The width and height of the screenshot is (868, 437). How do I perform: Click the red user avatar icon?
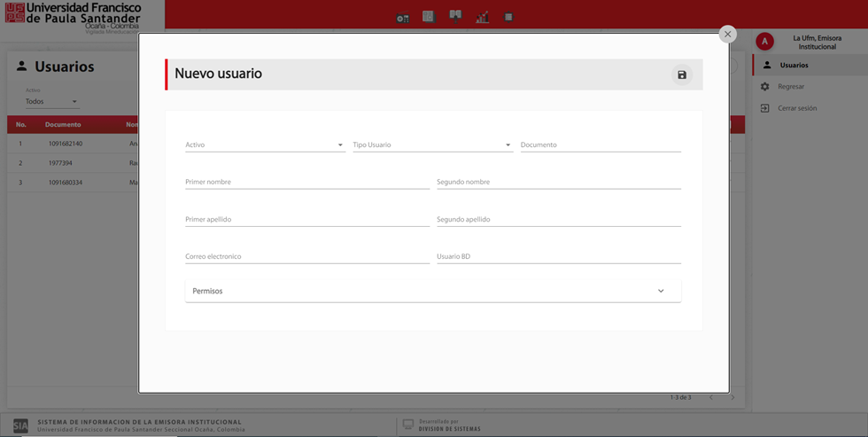pos(764,42)
